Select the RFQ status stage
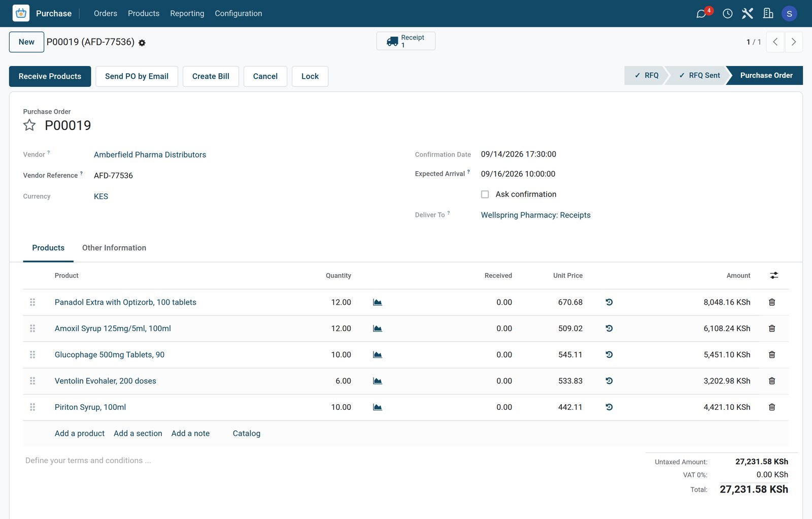Image resolution: width=812 pixels, height=519 pixels. point(645,75)
